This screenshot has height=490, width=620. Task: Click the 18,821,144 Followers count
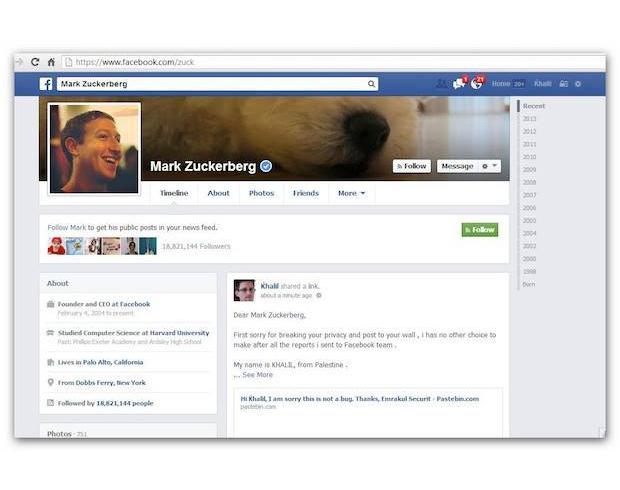click(196, 246)
